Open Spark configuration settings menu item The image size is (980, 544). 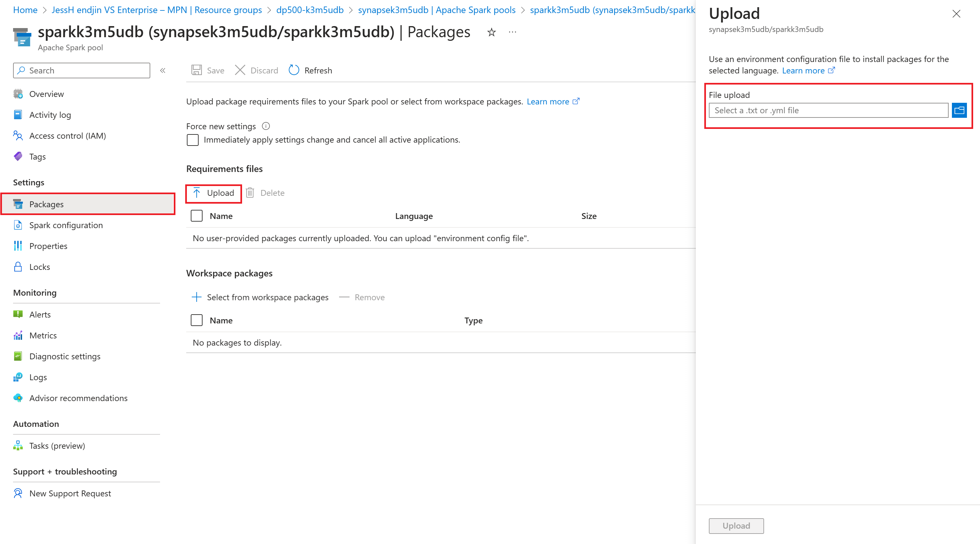click(66, 225)
